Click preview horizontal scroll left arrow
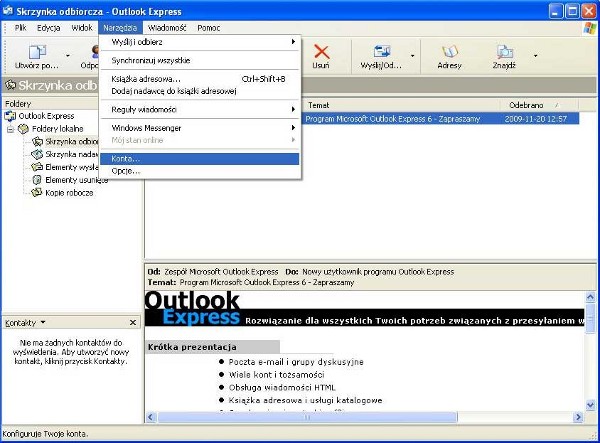The image size is (600, 443). [151, 417]
